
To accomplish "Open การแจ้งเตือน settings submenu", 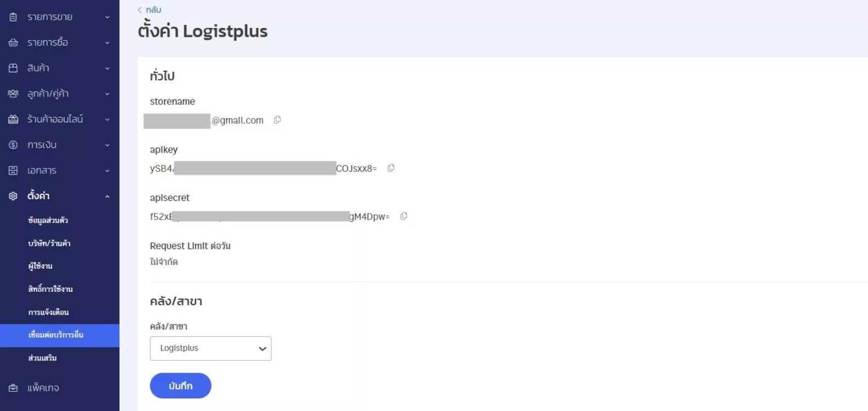I will [x=48, y=312].
